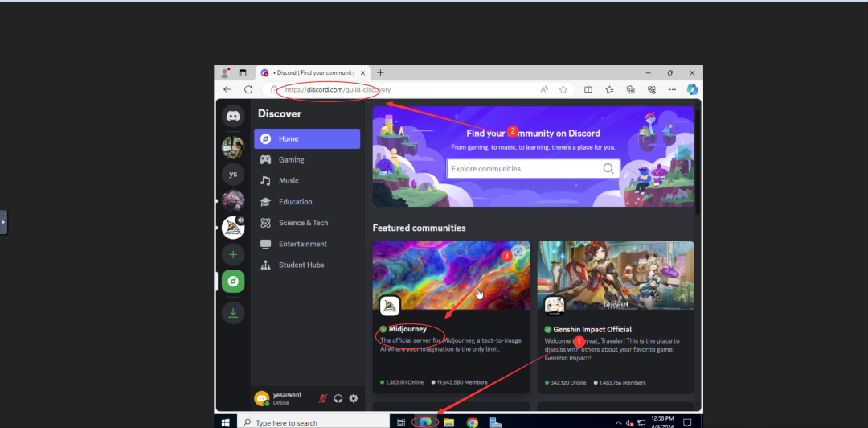This screenshot has height=428, width=868.
Task: Open Collections icon in Edge toolbar
Action: [631, 89]
